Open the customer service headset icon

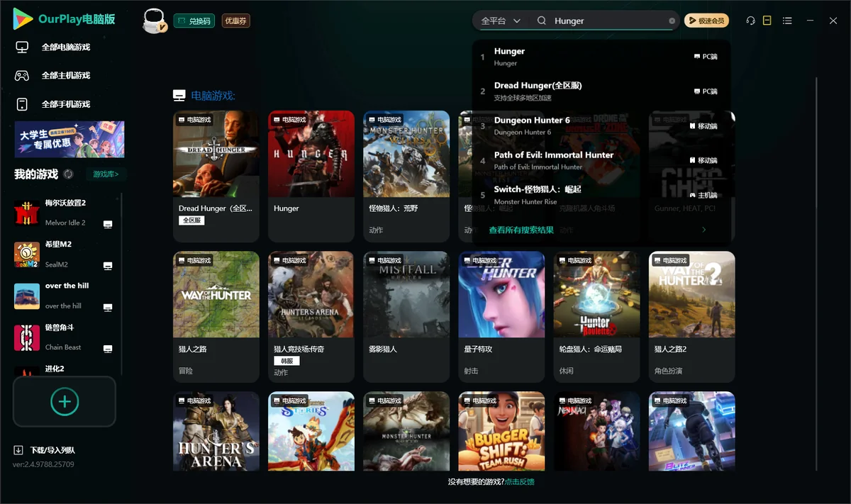[x=750, y=21]
